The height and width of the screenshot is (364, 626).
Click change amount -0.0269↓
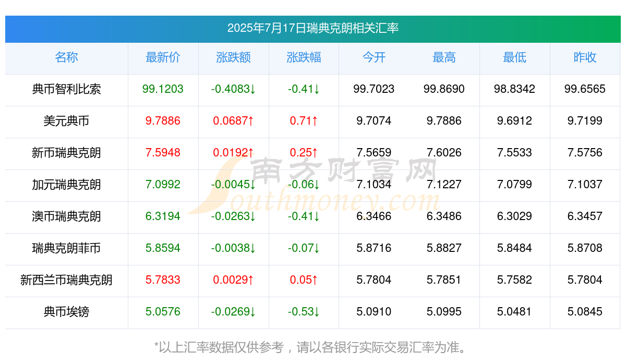pos(233,312)
